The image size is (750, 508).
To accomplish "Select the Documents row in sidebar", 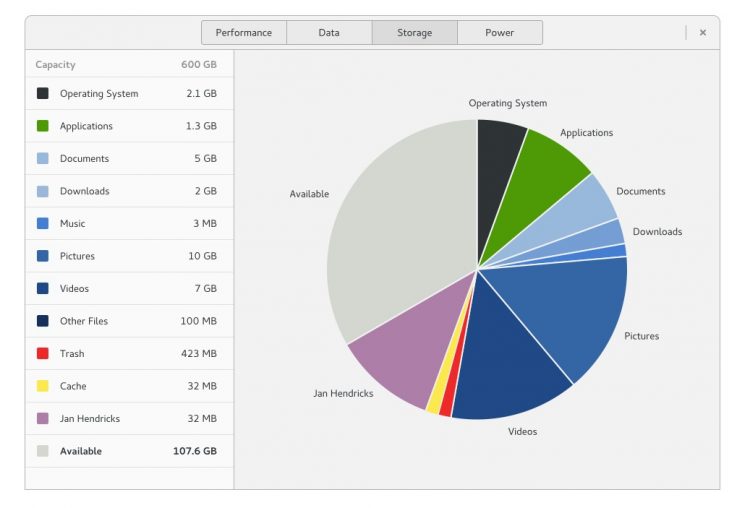I will pos(128,159).
